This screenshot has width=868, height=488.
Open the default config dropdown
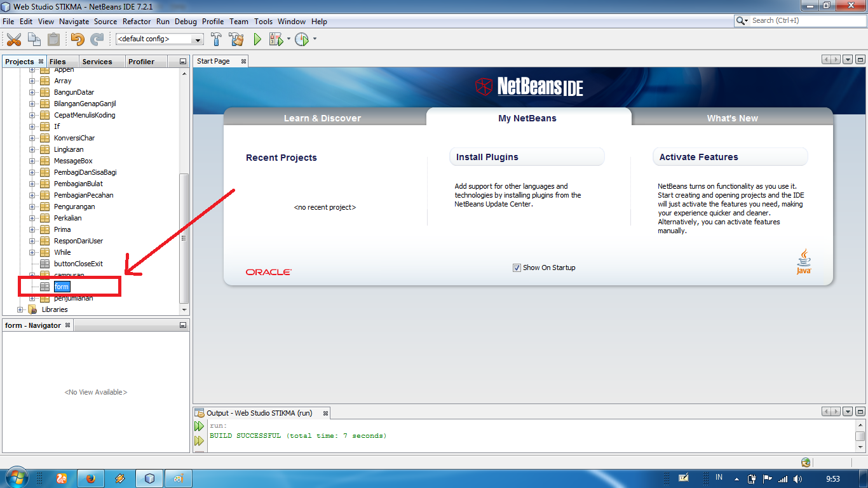(198, 39)
